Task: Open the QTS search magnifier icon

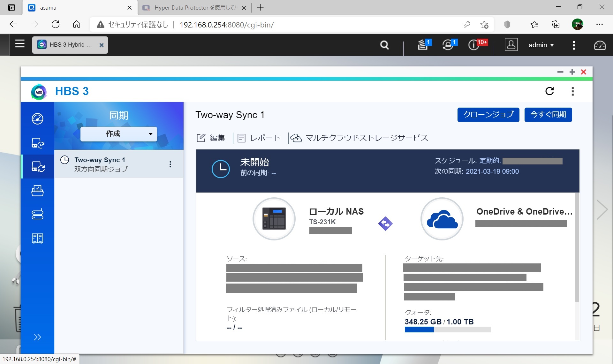Action: click(384, 45)
